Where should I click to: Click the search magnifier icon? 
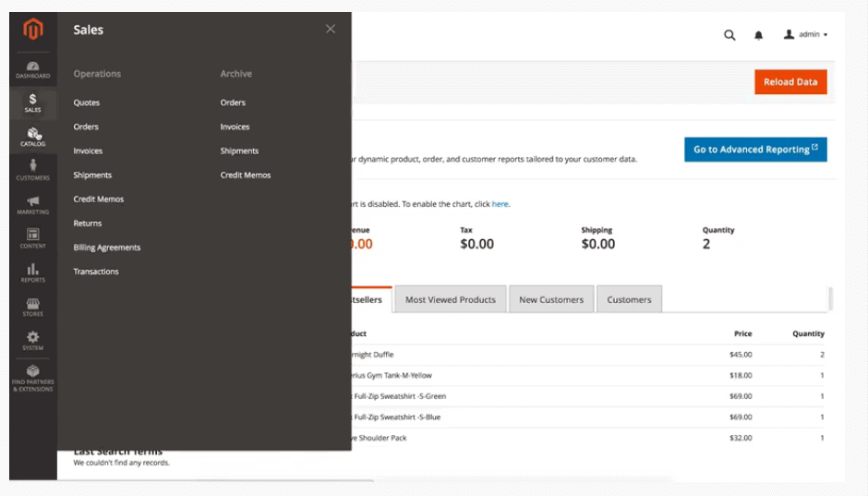pyautogui.click(x=729, y=35)
